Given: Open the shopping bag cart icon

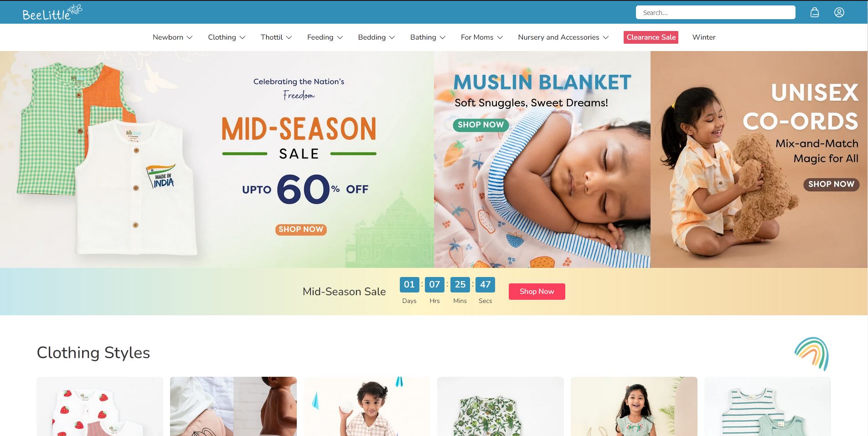Looking at the screenshot, I should (815, 12).
